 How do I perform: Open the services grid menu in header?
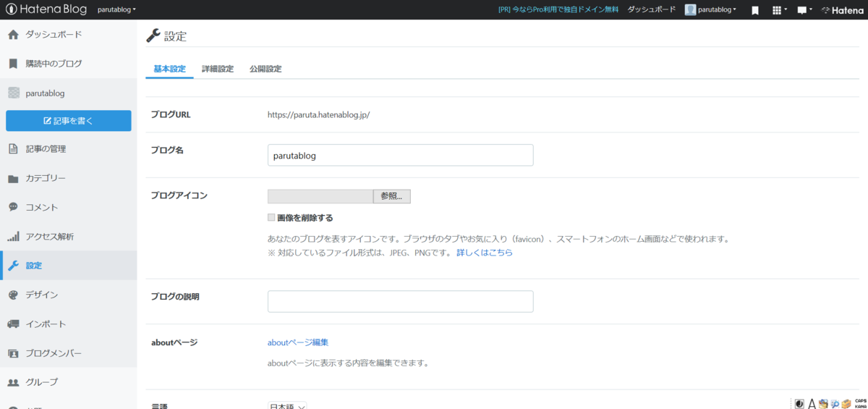779,10
